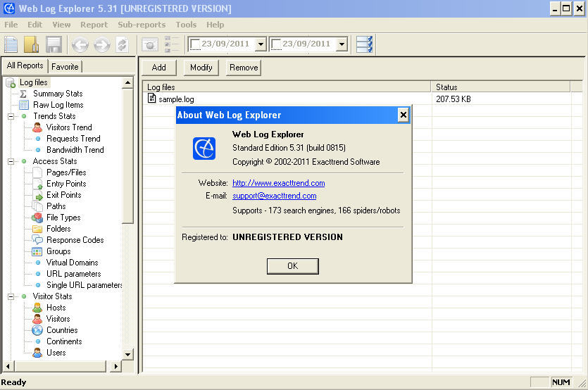Select the URL parameters report

[73, 274]
